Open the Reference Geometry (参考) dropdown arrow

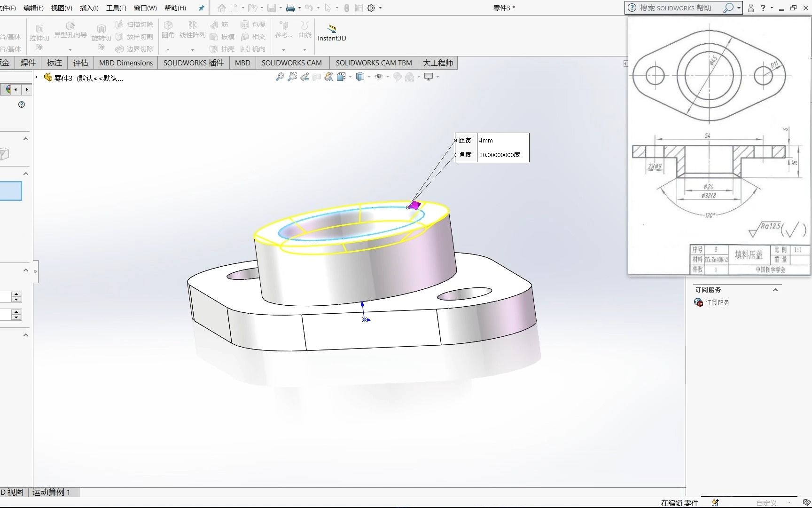(x=283, y=50)
